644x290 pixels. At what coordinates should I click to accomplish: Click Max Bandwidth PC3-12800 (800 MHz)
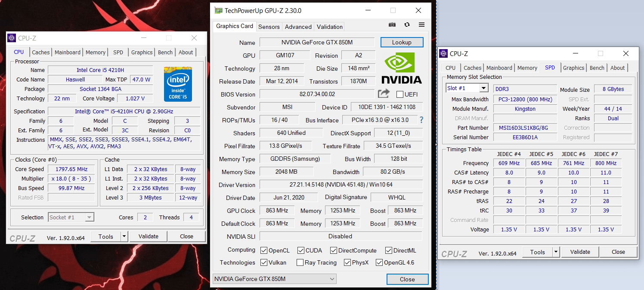tap(525, 99)
